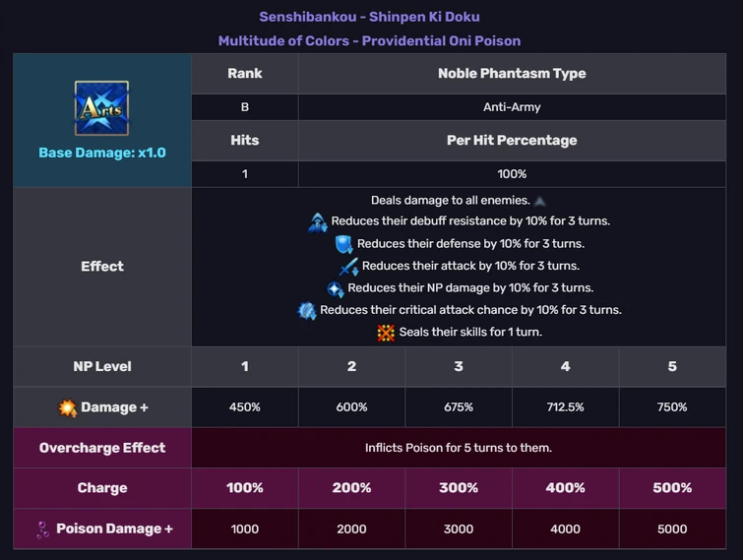The width and height of the screenshot is (743, 560).
Task: Select the NP Level 5 column header
Action: [672, 366]
